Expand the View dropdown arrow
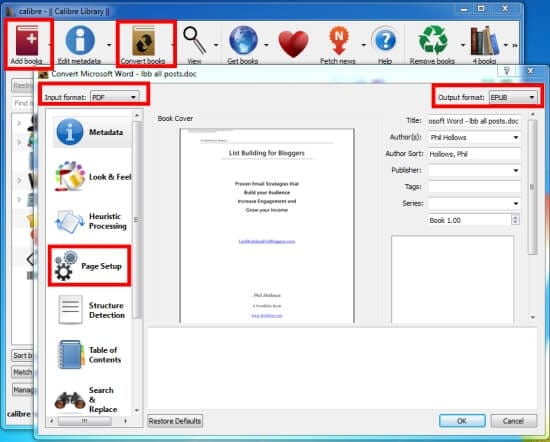The height and width of the screenshot is (442, 550). coord(216,45)
